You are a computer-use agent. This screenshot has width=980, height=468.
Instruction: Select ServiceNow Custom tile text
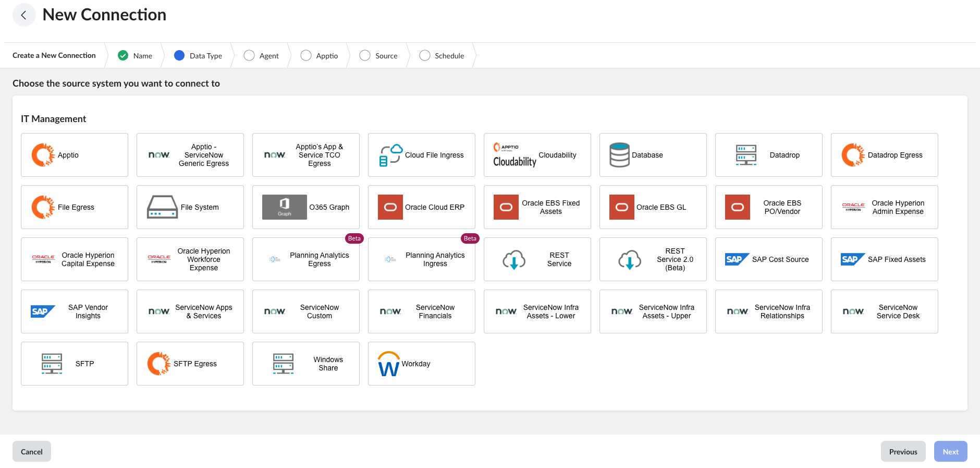320,311
